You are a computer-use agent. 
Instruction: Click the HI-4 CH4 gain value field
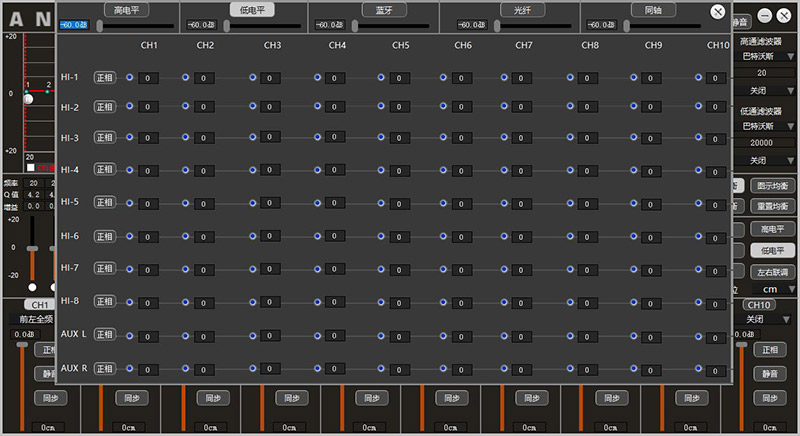337,170
